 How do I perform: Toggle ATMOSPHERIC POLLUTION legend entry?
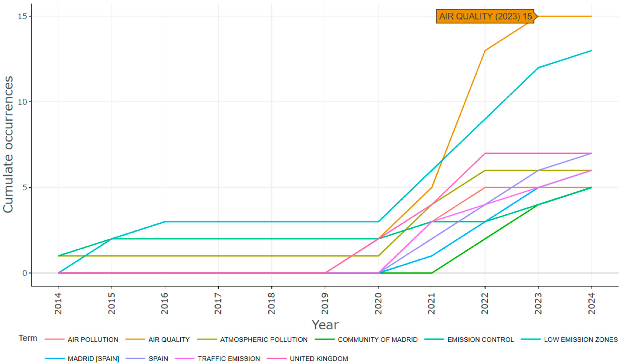[264, 340]
